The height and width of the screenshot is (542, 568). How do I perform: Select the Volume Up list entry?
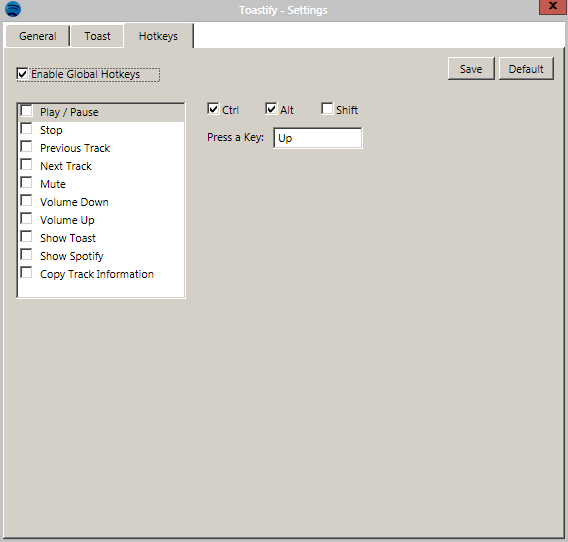pos(101,220)
